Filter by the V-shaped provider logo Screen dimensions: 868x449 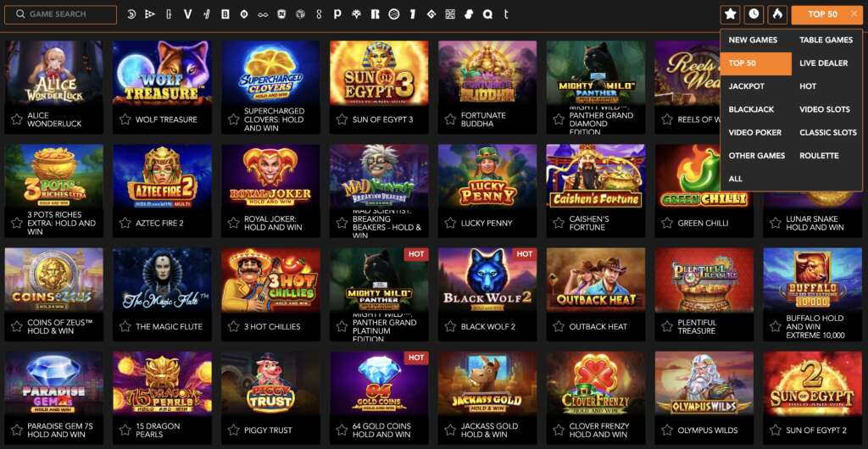187,14
